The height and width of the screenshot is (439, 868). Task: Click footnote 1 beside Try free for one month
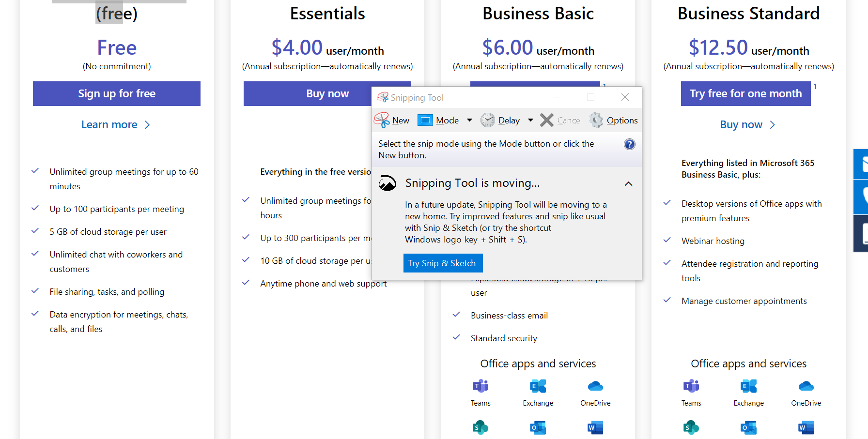tap(815, 86)
